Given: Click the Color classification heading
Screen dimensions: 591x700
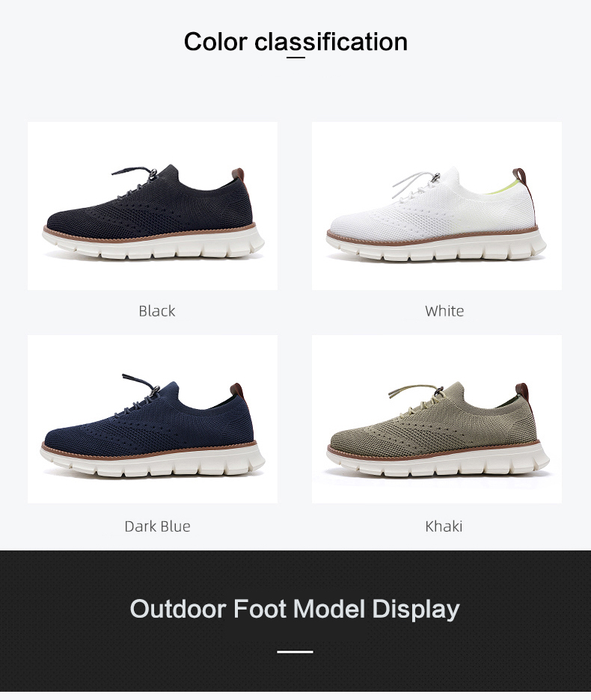Looking at the screenshot, I should coord(295,42).
